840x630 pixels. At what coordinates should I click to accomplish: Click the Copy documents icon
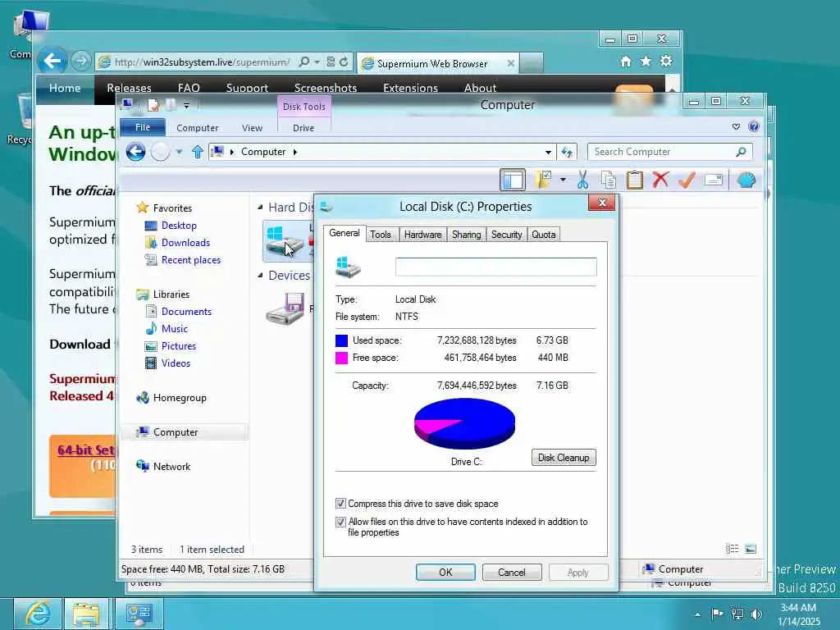tap(609, 180)
